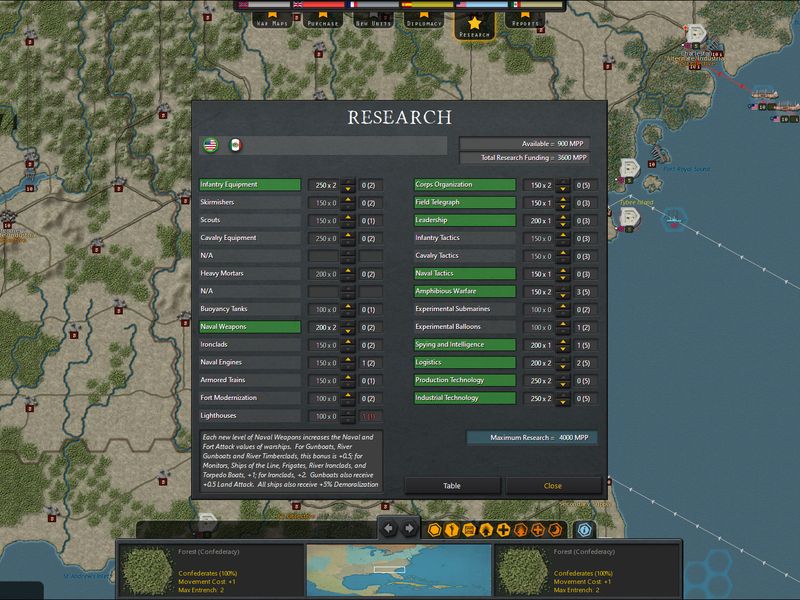The height and width of the screenshot is (600, 800).
Task: Select Naval Tactics research row
Action: [x=465, y=273]
